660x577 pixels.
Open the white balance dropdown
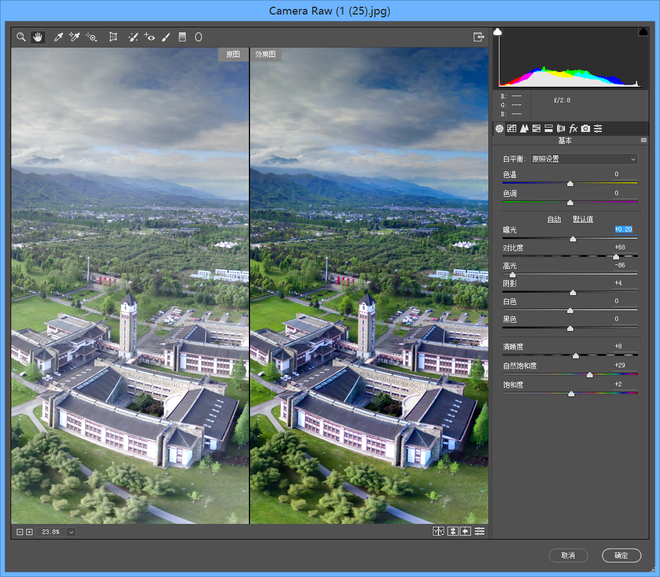[x=584, y=159]
